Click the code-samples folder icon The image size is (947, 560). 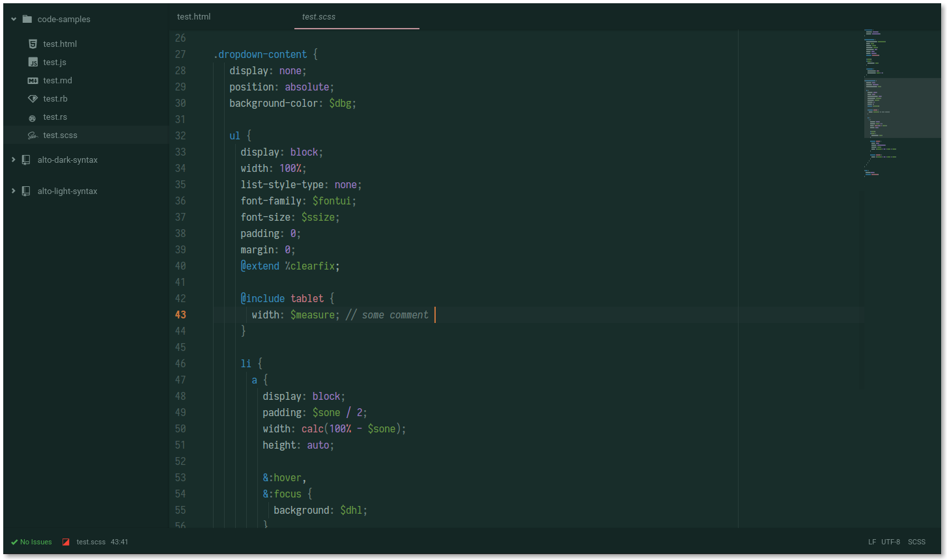click(x=27, y=19)
